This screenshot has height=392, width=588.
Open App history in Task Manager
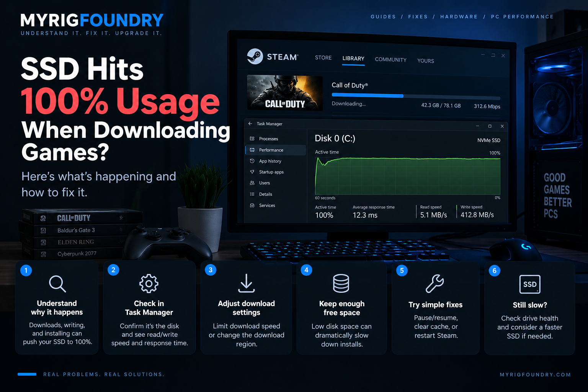(x=275, y=161)
